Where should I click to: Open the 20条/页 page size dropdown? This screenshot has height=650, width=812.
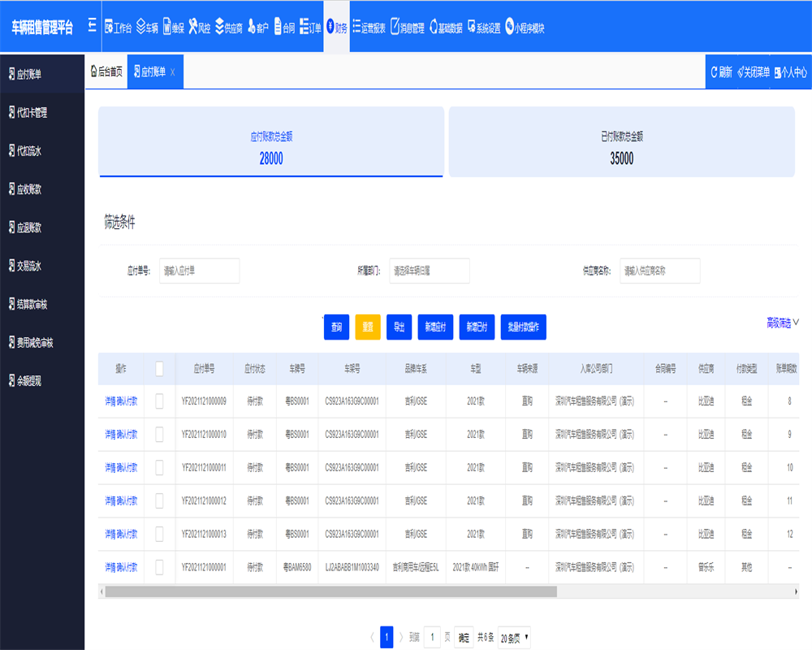[x=514, y=638]
